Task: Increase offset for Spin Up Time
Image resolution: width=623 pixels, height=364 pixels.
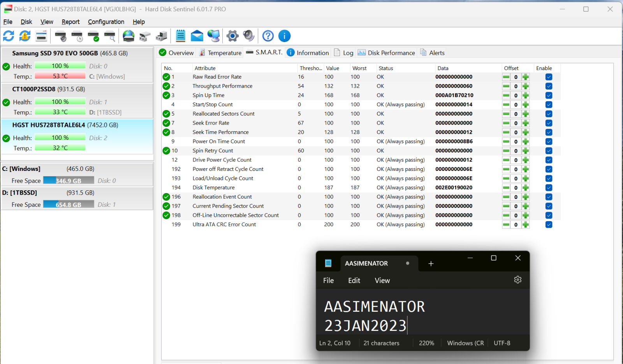Action: (526, 95)
